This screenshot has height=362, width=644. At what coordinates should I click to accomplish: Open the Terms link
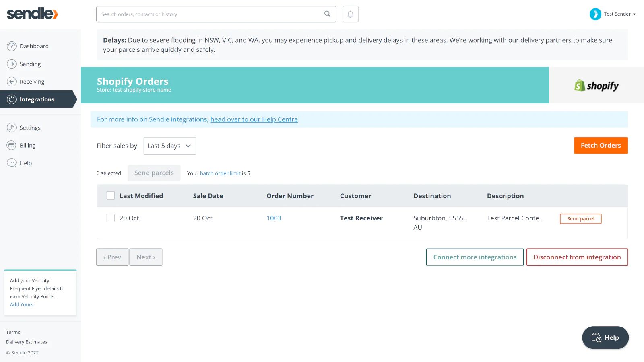13,332
